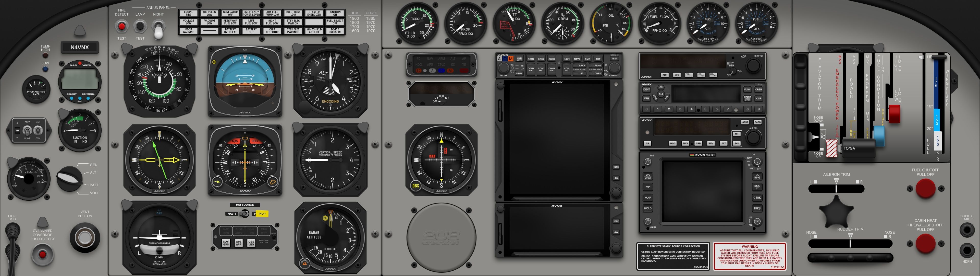The height and width of the screenshot is (276, 980).
Task: Click the weather radar HOLD button
Action: click(647, 208)
